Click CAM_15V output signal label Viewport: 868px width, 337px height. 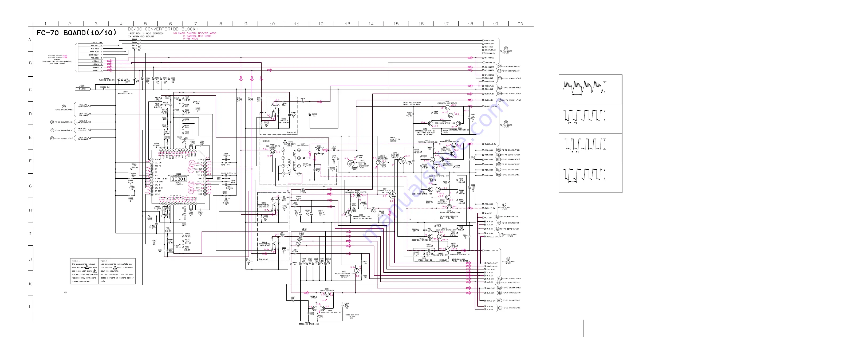point(489,100)
